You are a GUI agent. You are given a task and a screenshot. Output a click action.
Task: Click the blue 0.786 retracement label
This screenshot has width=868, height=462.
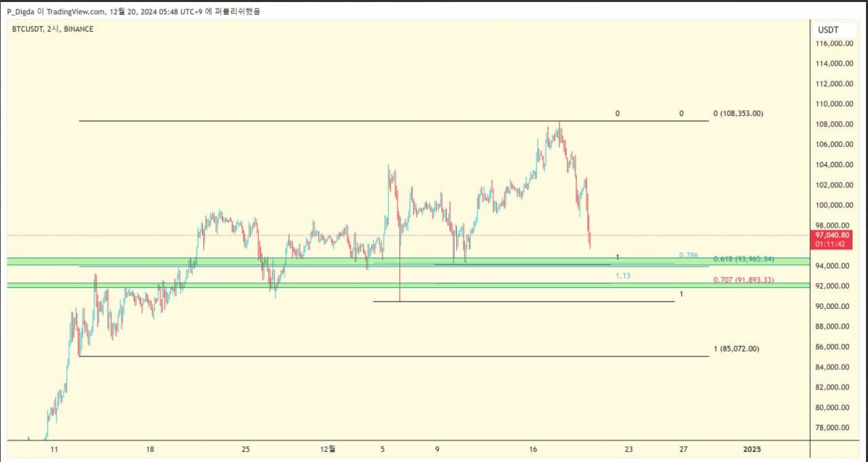tap(688, 255)
